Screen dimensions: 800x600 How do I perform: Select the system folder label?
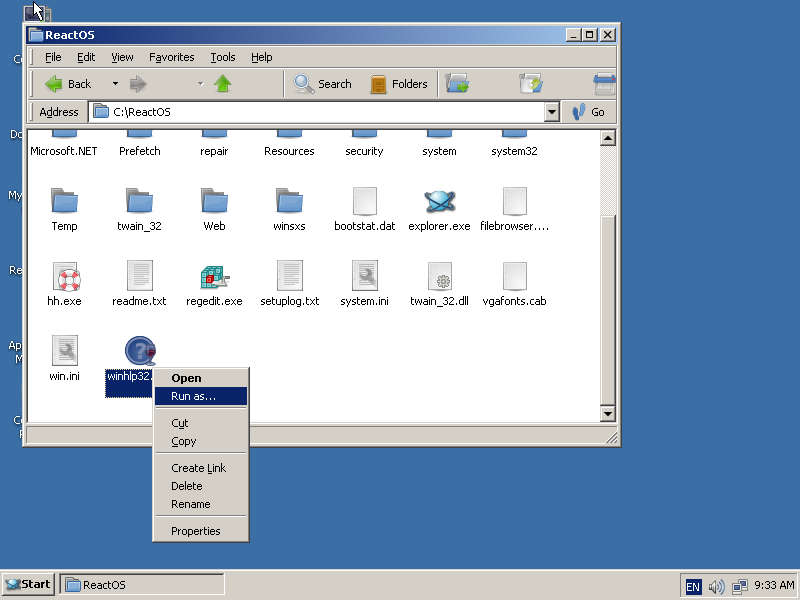[439, 152]
